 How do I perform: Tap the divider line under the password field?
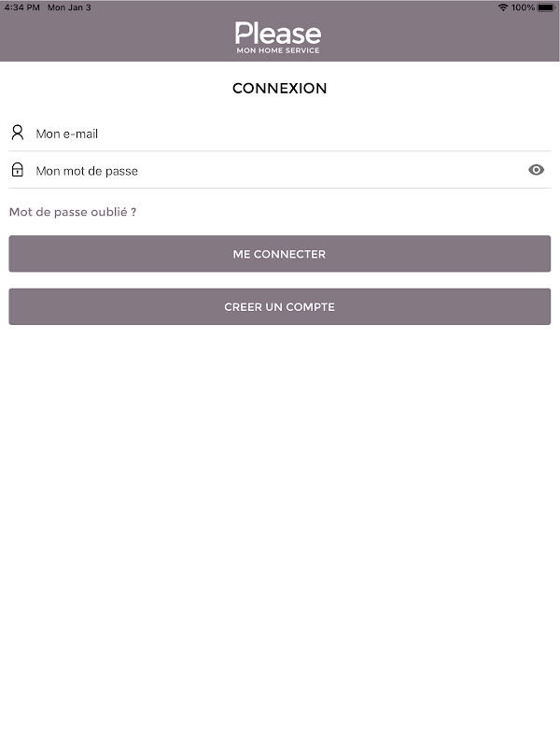click(280, 189)
